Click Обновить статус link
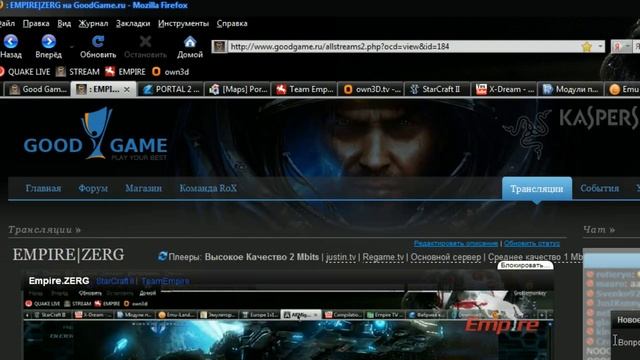 tap(531, 243)
